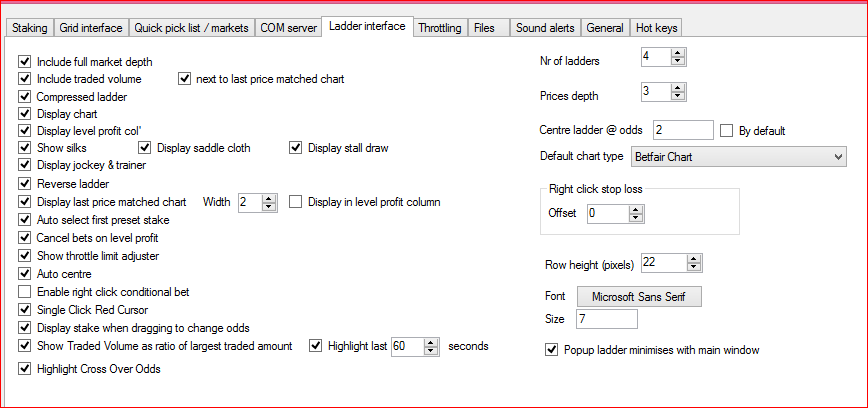This screenshot has width=868, height=408.
Task: Uncheck the Reverse ladder option
Action: (25, 184)
